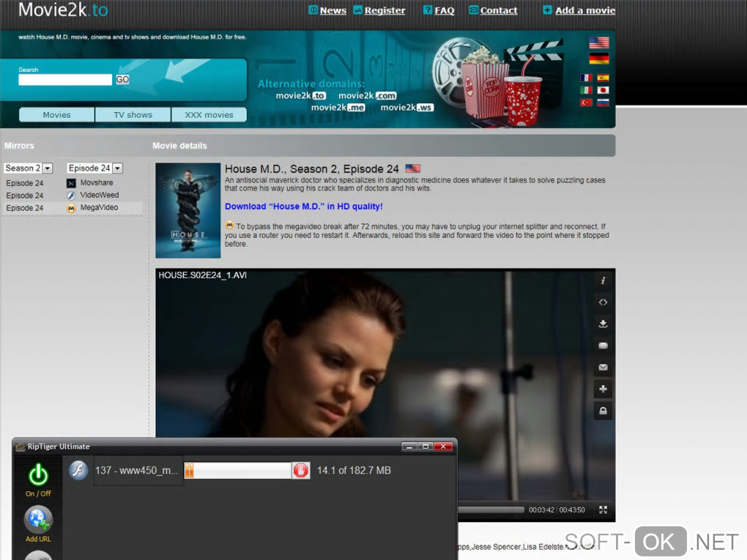Screen dimensions: 747x560
Task: Click the Flash icon beside the RipTiger download
Action: (78, 471)
